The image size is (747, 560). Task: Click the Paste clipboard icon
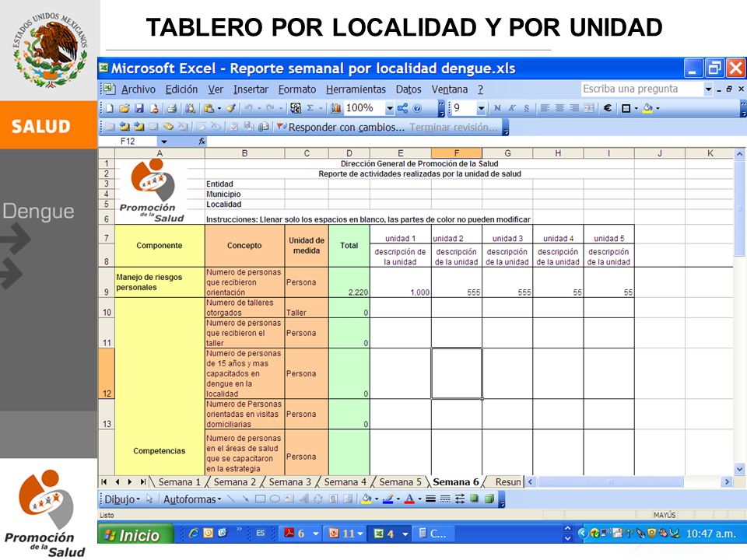[209, 108]
